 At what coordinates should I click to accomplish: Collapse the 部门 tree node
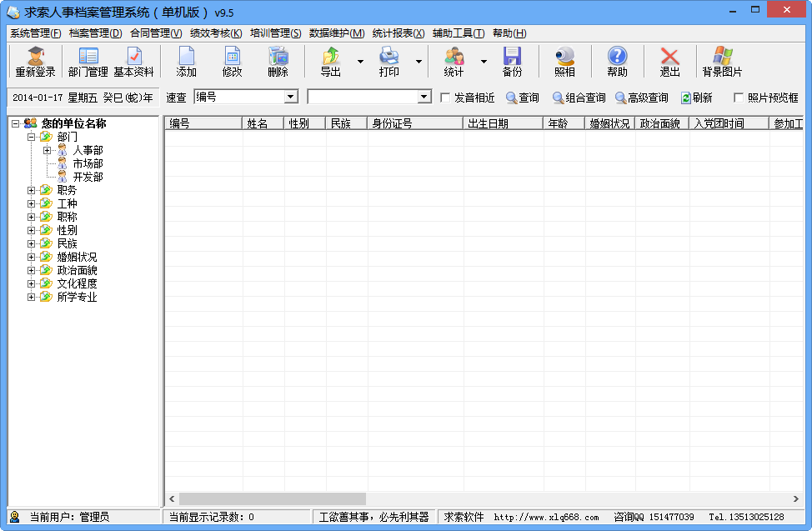31,137
